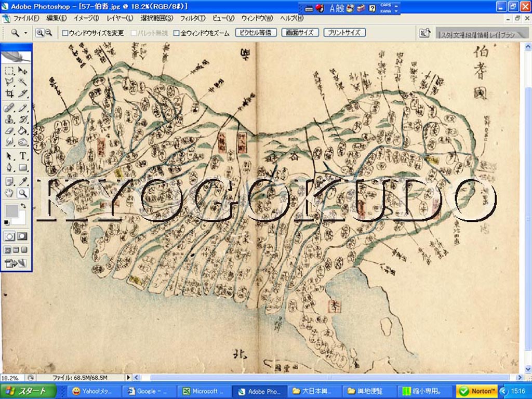Image resolution: width=532 pixels, height=399 pixels.
Task: Select the Clone Stamp tool
Action: pyautogui.click(x=9, y=119)
